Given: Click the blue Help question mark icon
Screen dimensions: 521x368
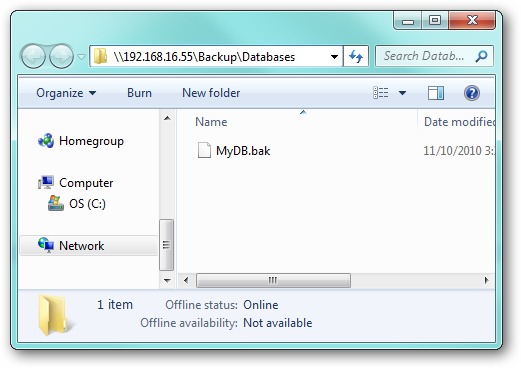Looking at the screenshot, I should [x=472, y=93].
